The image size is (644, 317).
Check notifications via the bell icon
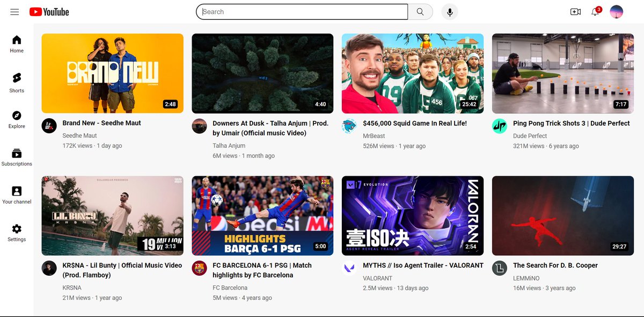coord(595,11)
